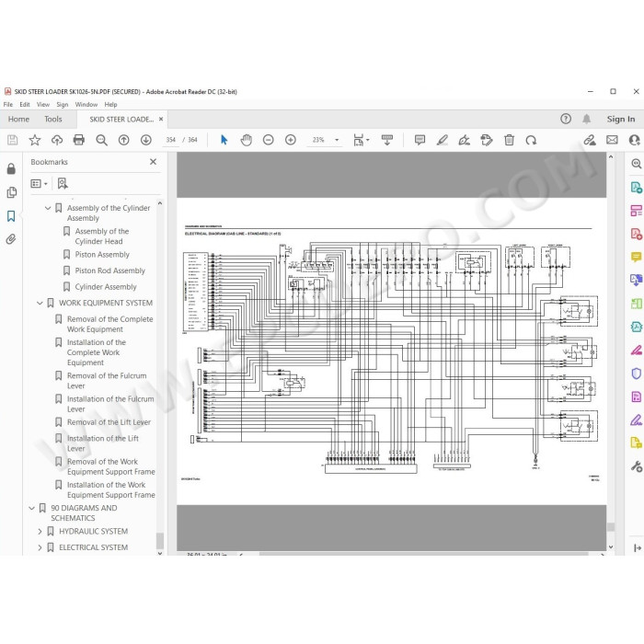The width and height of the screenshot is (644, 644).
Task: Open the Edit menu
Action: pyautogui.click(x=25, y=104)
